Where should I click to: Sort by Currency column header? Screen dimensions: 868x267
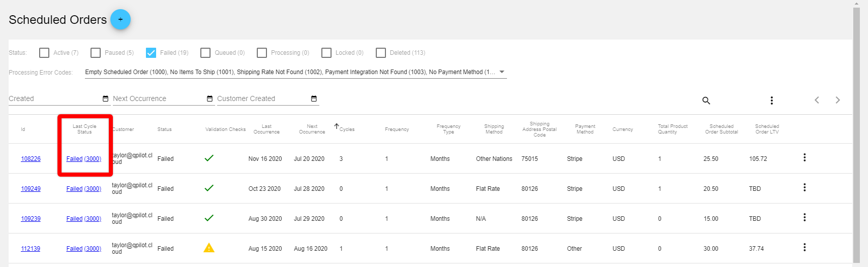click(x=622, y=129)
